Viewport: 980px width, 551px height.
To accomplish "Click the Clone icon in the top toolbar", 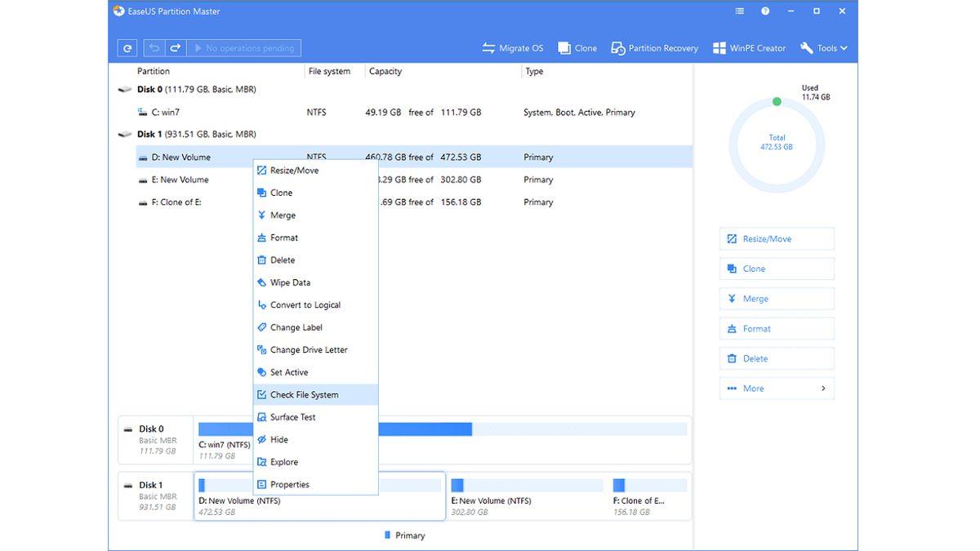I will click(577, 47).
